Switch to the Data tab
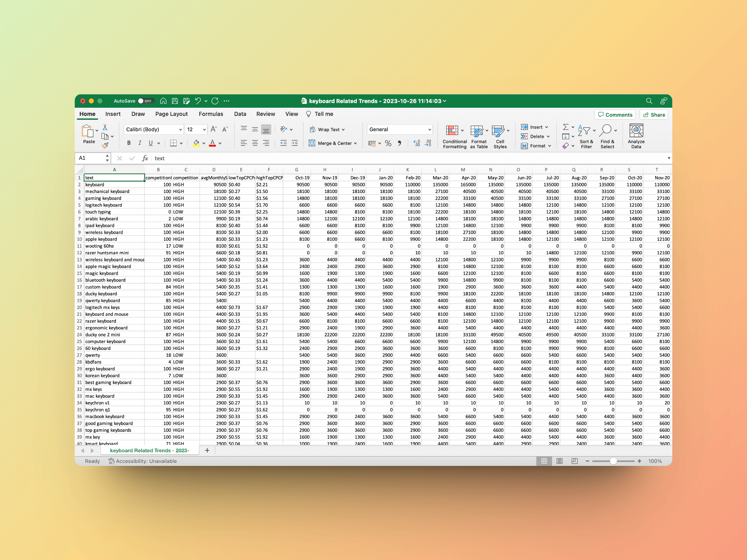747x560 pixels. (x=240, y=114)
